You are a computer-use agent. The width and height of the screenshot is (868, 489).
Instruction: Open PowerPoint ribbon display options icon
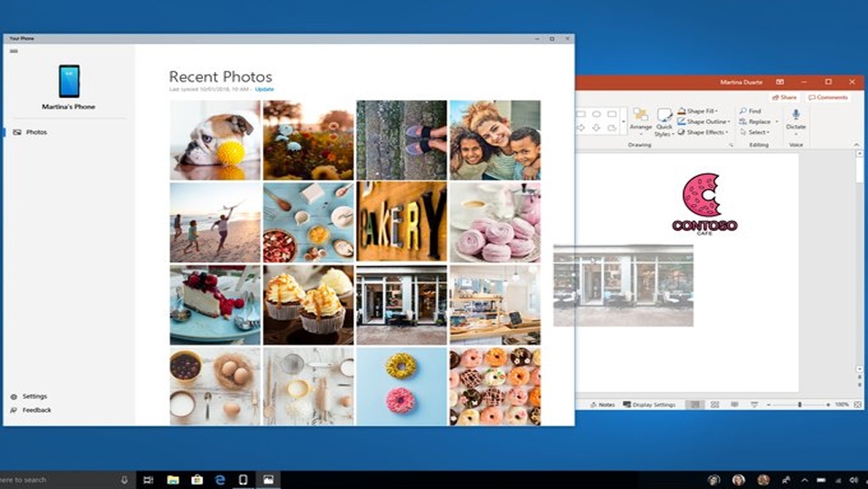pyautogui.click(x=779, y=82)
